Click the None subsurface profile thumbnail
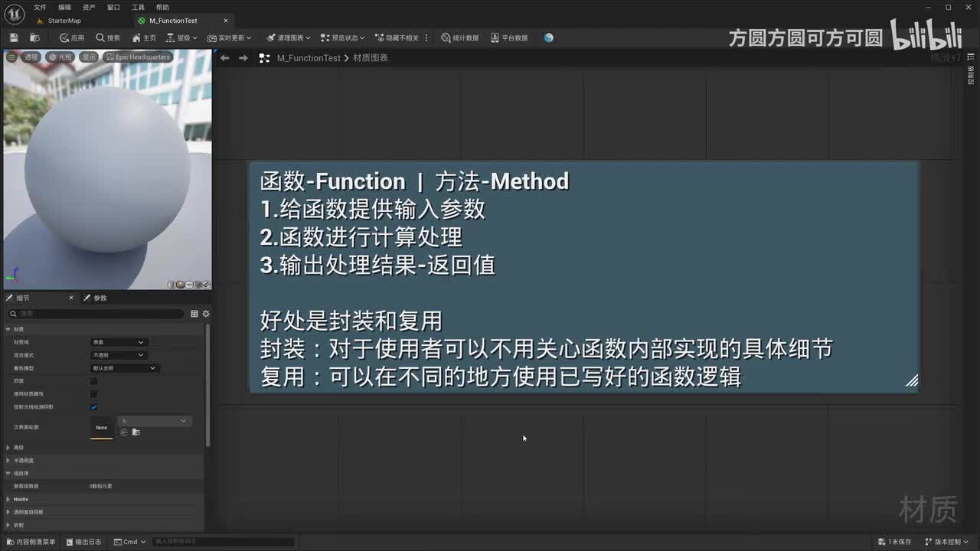The height and width of the screenshot is (551, 980). point(102,427)
